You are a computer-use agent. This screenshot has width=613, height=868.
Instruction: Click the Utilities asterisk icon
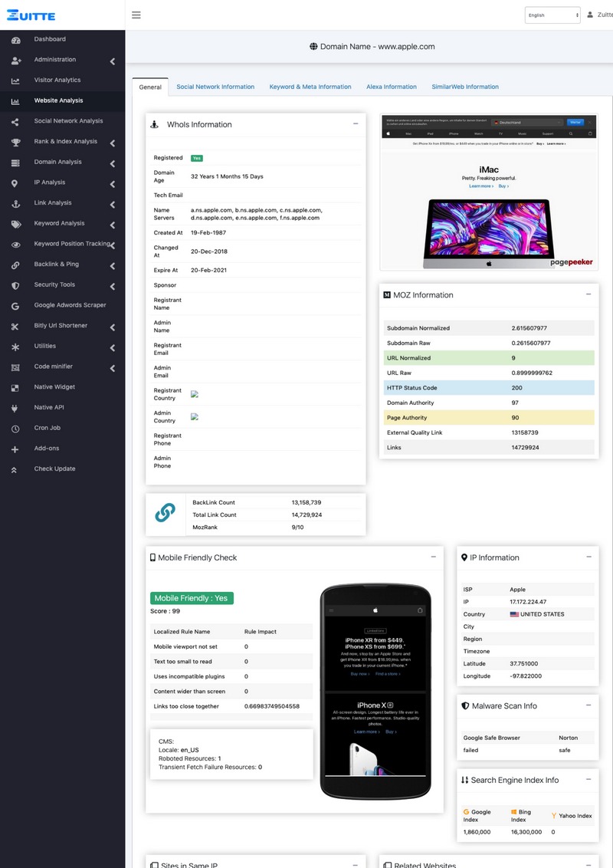[15, 347]
